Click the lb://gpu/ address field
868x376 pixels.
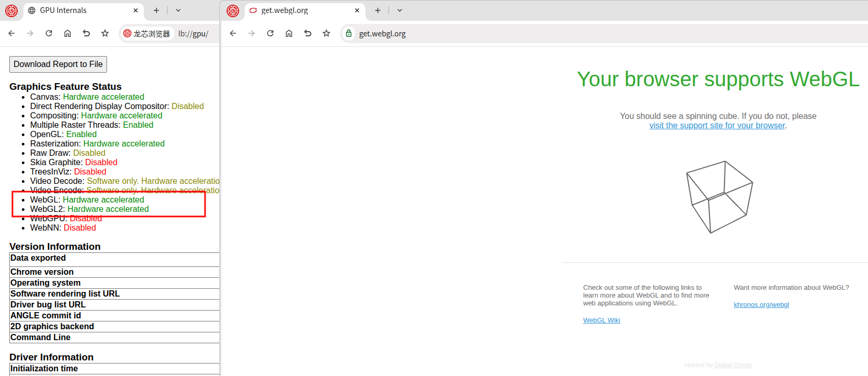pyautogui.click(x=193, y=34)
